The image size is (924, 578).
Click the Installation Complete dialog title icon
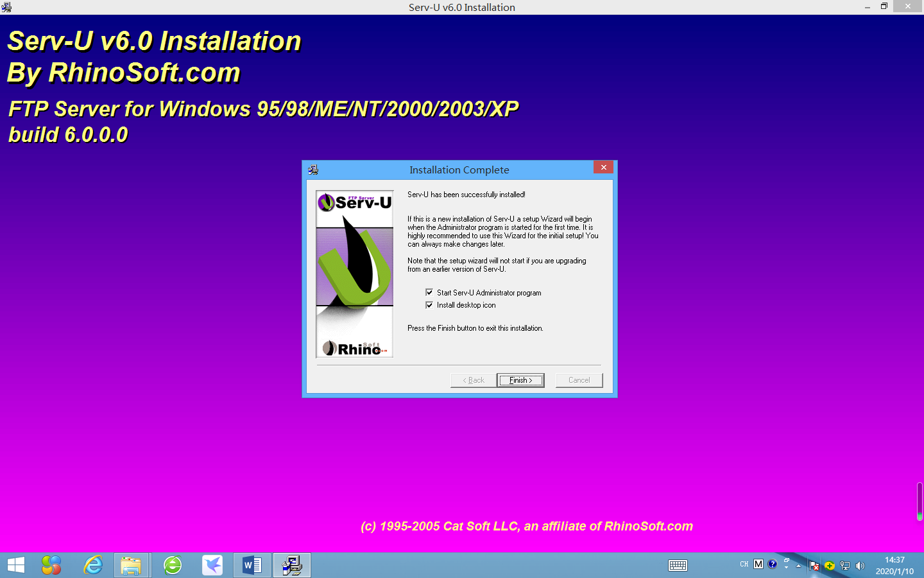(x=313, y=170)
